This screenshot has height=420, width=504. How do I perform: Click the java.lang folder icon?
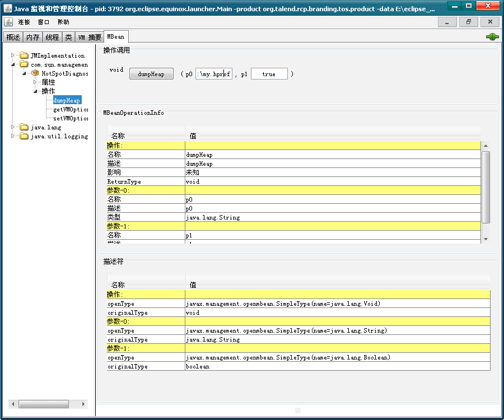(x=24, y=127)
